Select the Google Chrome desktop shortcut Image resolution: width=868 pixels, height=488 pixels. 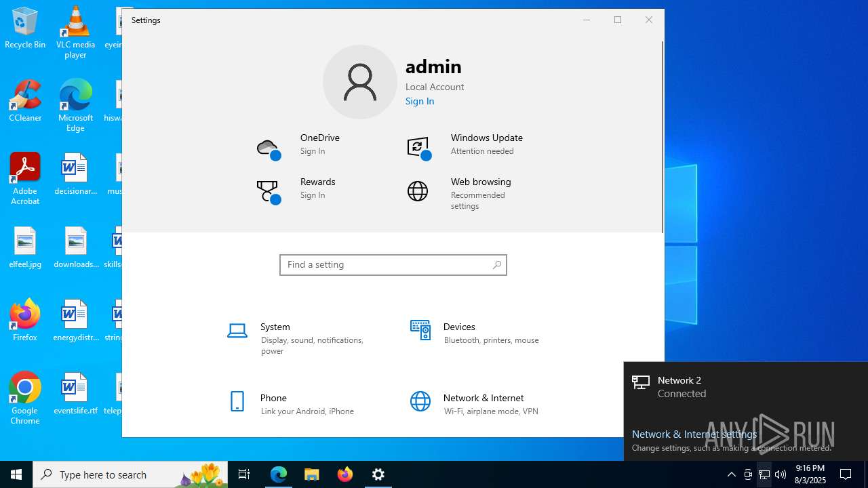(25, 399)
